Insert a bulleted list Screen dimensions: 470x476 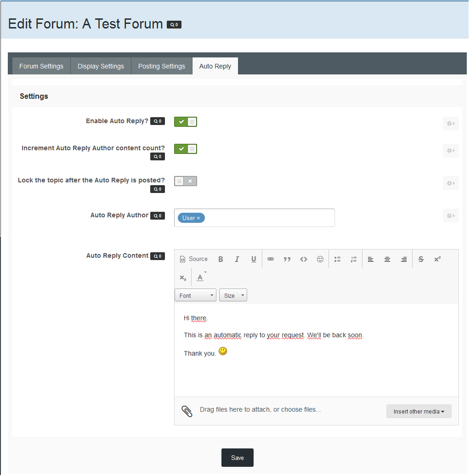click(x=337, y=259)
